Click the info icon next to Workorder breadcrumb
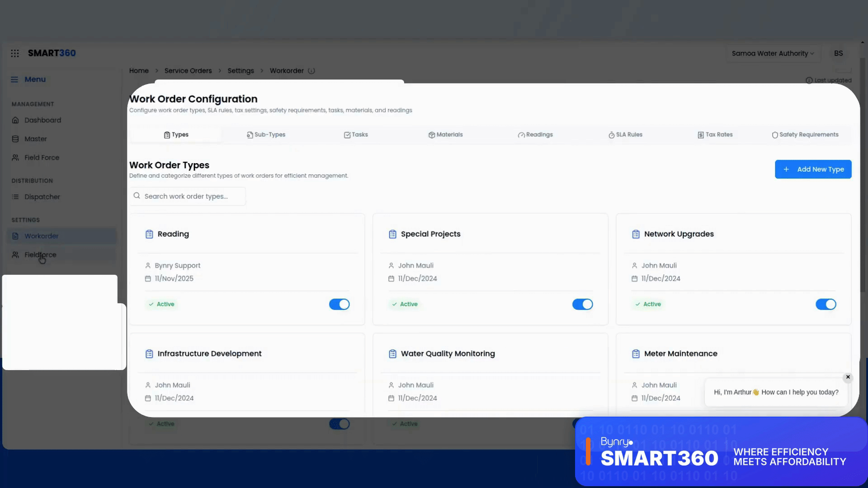This screenshot has height=488, width=868. [x=311, y=71]
